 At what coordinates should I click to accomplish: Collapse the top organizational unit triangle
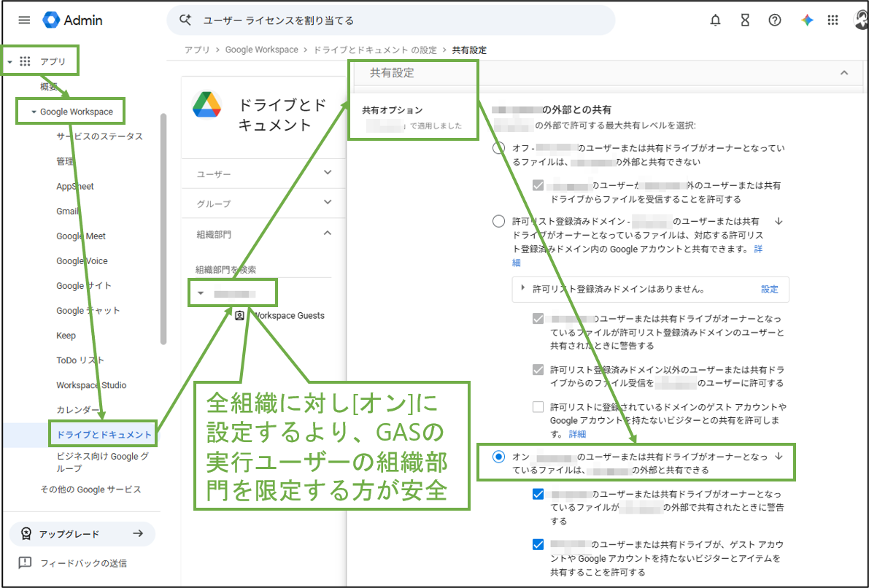click(201, 294)
